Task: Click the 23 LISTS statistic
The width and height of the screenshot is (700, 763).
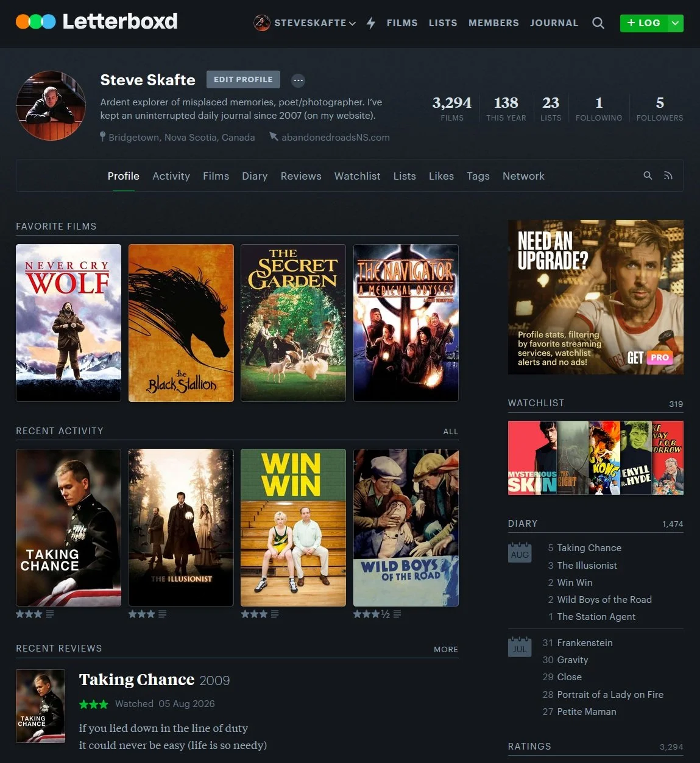Action: point(551,108)
